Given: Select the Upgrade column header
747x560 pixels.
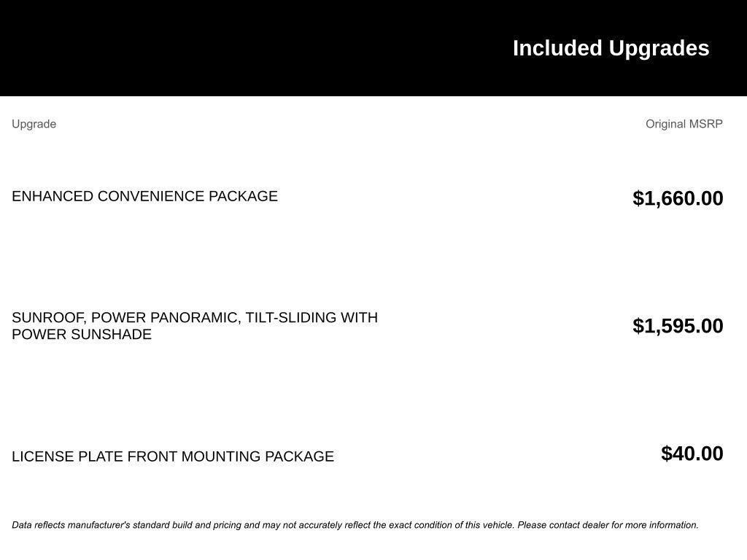Looking at the screenshot, I should 34,124.
